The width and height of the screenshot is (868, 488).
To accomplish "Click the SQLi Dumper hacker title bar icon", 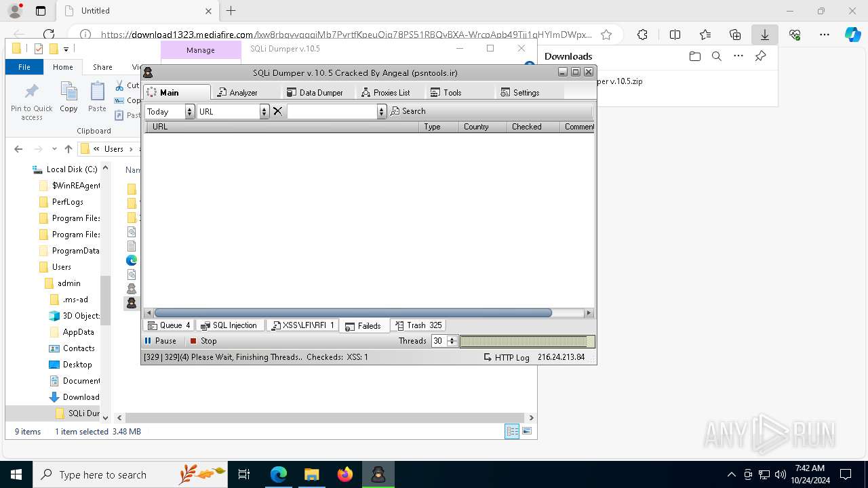I will point(149,73).
